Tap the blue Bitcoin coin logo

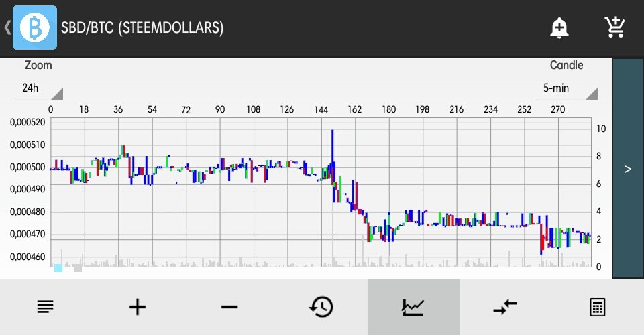click(35, 28)
